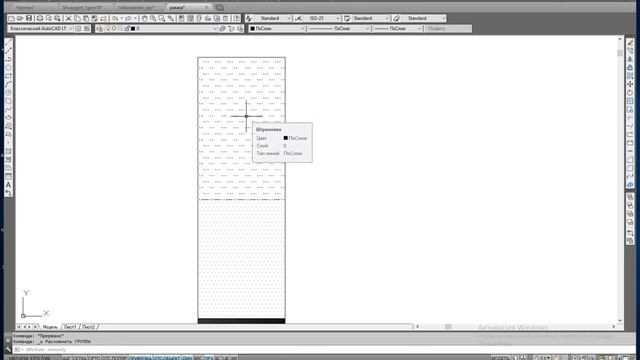Open a drawing with the Open icon
The image size is (640, 360).
click(x=20, y=18)
